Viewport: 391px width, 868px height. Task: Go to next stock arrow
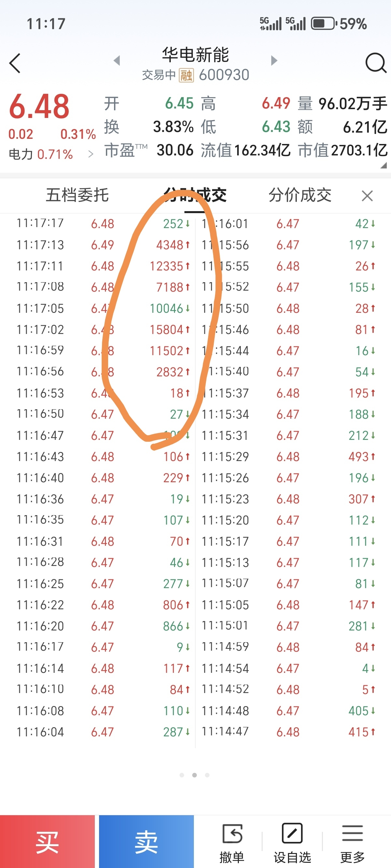tap(274, 61)
